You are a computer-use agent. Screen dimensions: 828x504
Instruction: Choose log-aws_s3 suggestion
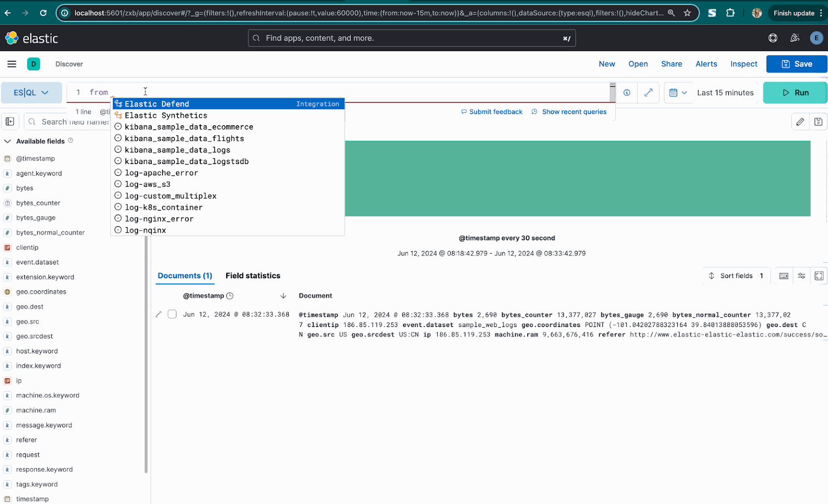click(228, 184)
